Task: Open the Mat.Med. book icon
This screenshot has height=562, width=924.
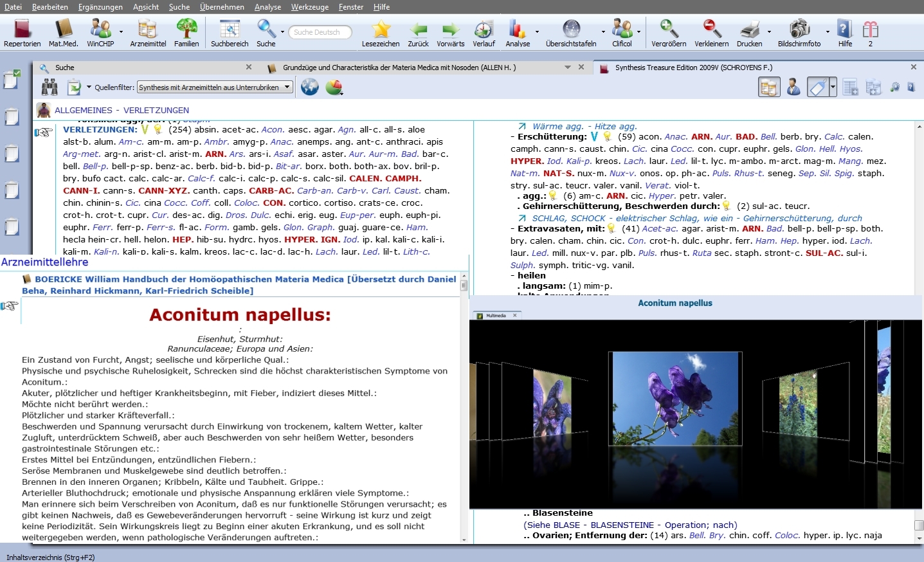Action: [63, 33]
